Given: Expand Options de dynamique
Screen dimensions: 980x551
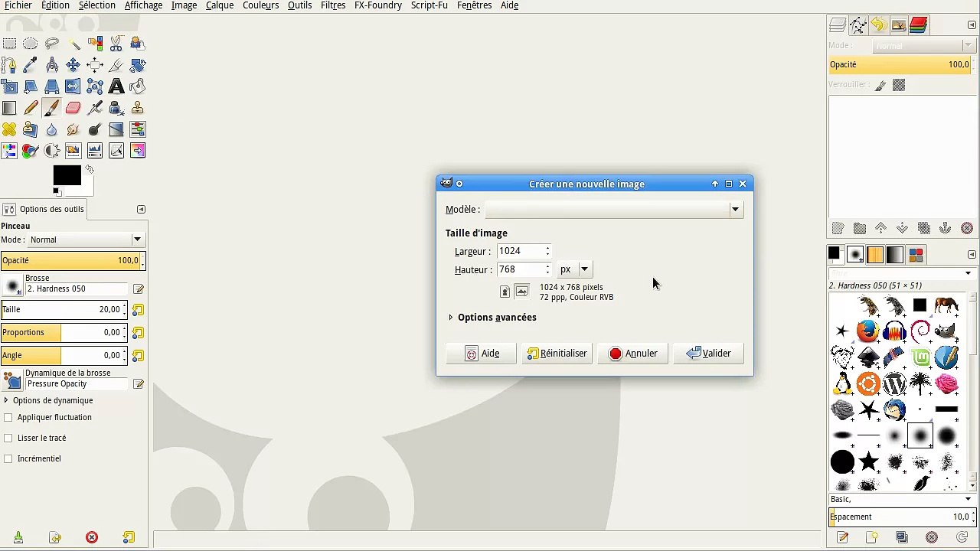Looking at the screenshot, I should (47, 400).
